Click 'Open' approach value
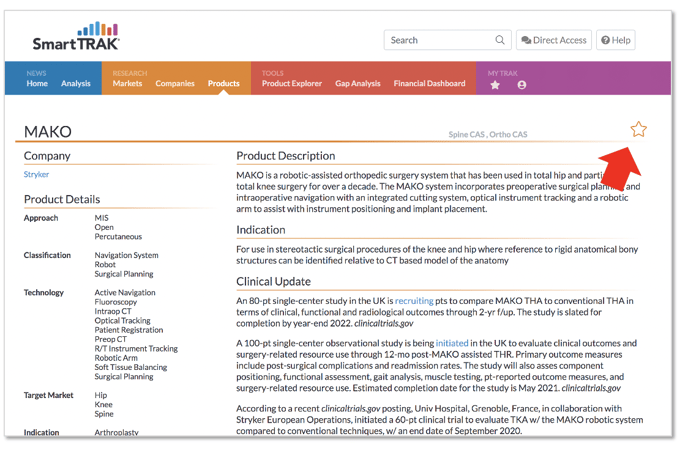688x450 pixels. point(104,227)
